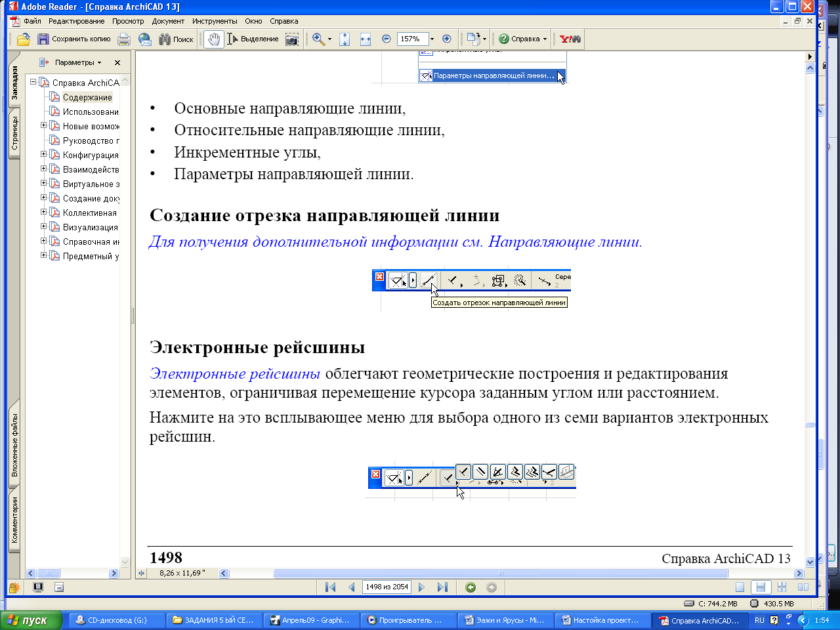Close the bookmarks panel with X
Viewport: 840px width, 630px height.
click(x=117, y=63)
